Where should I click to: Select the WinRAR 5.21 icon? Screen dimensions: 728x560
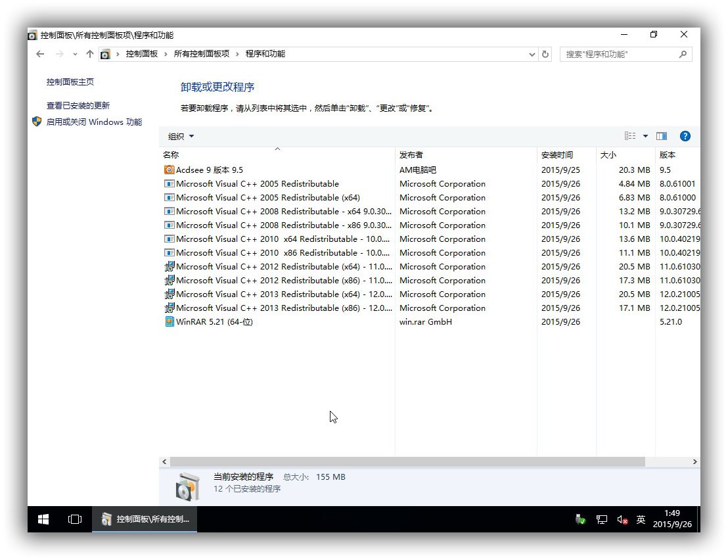tap(170, 322)
